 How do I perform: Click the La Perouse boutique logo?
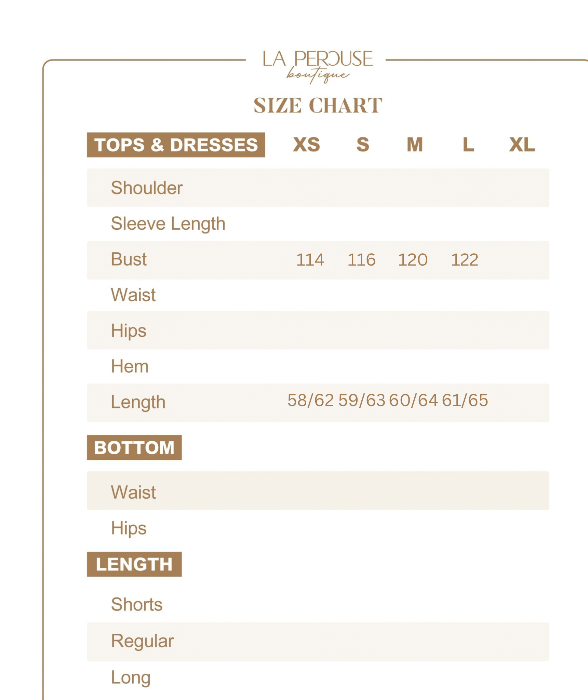click(317, 66)
